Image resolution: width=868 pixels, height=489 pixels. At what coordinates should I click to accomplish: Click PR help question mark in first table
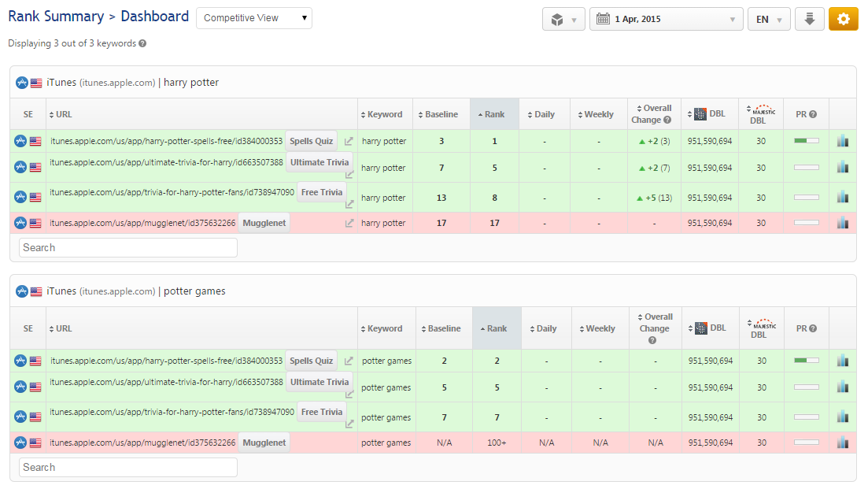coord(813,114)
